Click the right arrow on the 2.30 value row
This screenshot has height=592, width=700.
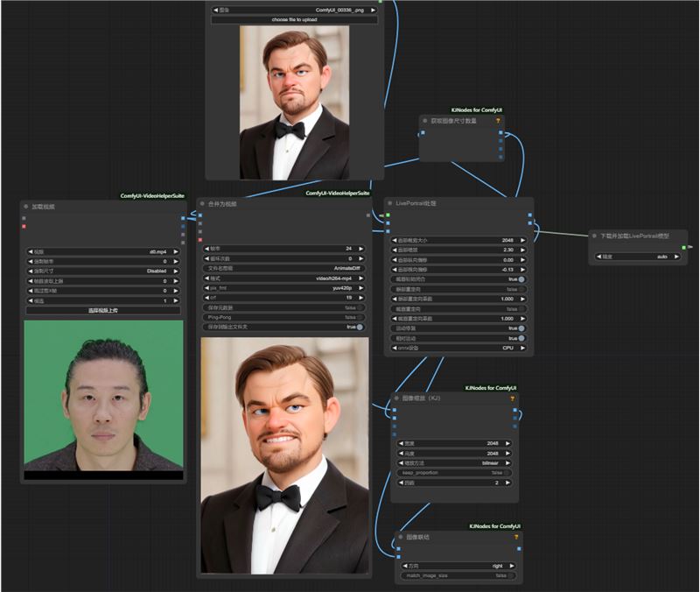[x=522, y=250]
